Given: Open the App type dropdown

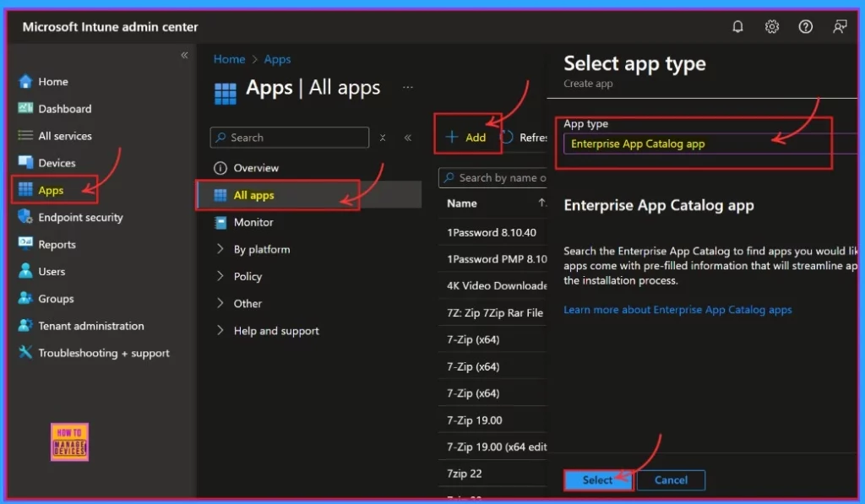Looking at the screenshot, I should (710, 144).
